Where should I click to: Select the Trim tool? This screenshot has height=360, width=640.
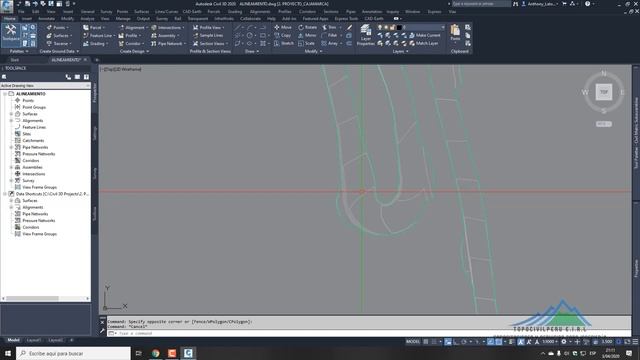pos(329,27)
